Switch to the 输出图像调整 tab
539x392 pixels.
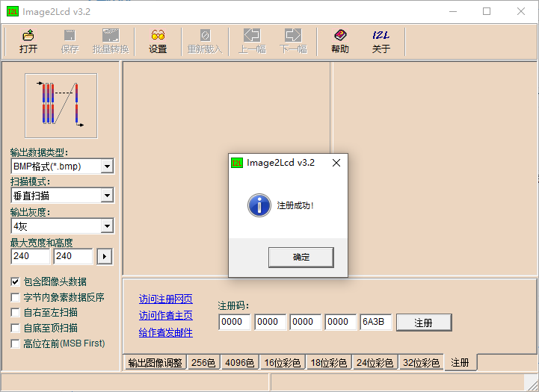(155, 362)
